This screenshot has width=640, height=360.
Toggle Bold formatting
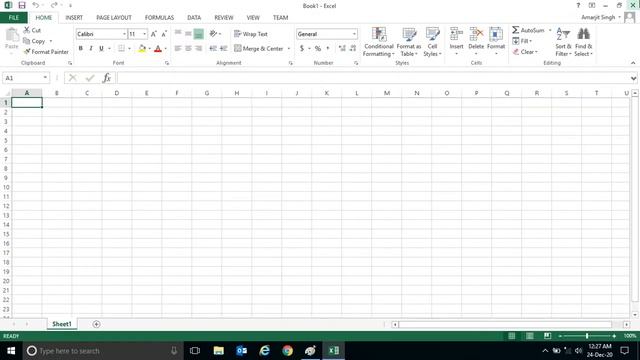(81, 49)
